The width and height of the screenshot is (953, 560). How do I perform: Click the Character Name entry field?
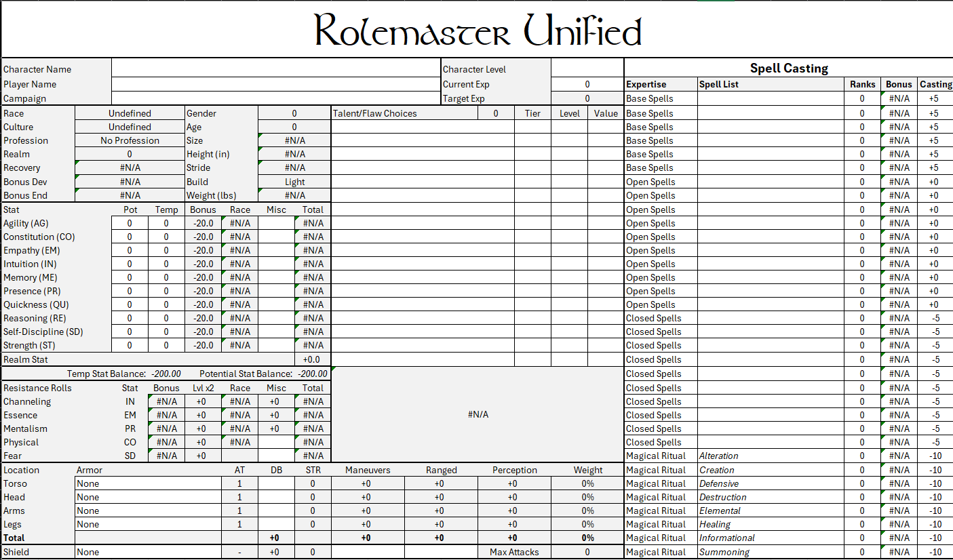(x=275, y=69)
